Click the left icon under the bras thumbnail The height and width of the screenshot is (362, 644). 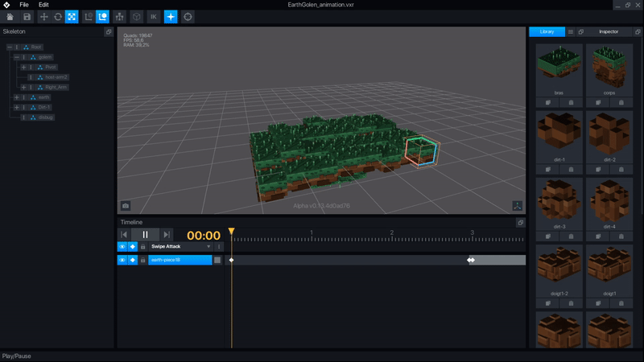pos(548,103)
